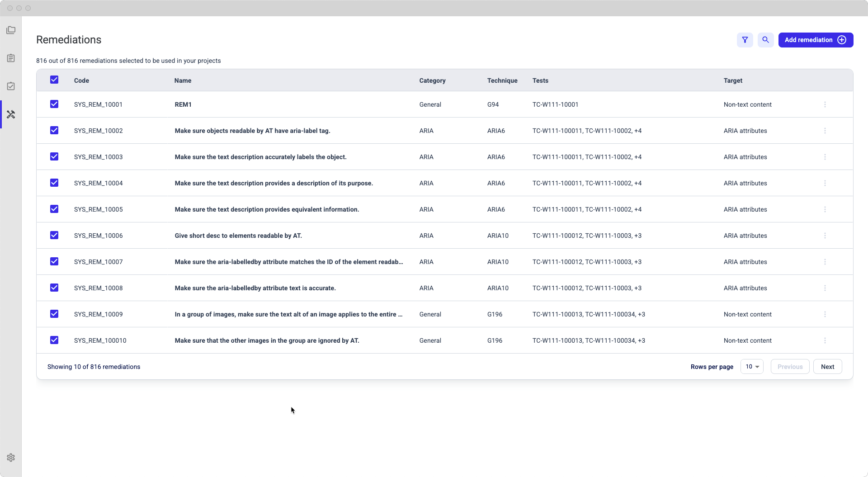Uncheck the SYS_REM_100010 checkbox
The height and width of the screenshot is (477, 868).
point(54,340)
